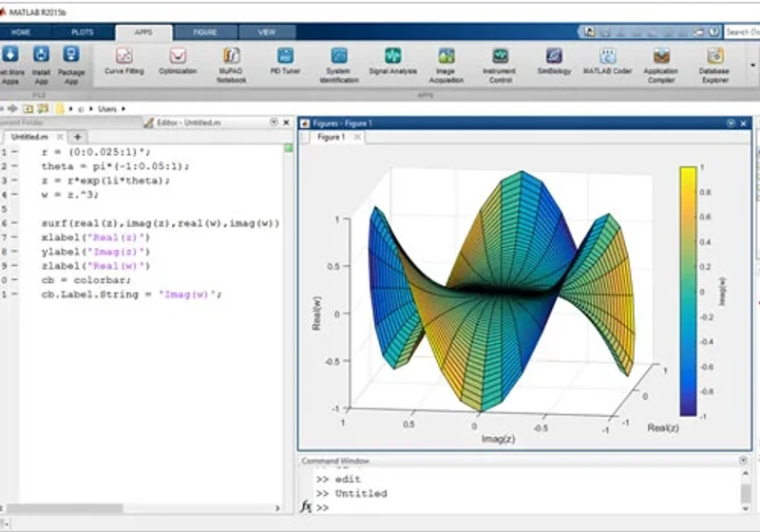Open the Figures panel actions dropdown
This screenshot has height=532, width=760.
coord(731,123)
